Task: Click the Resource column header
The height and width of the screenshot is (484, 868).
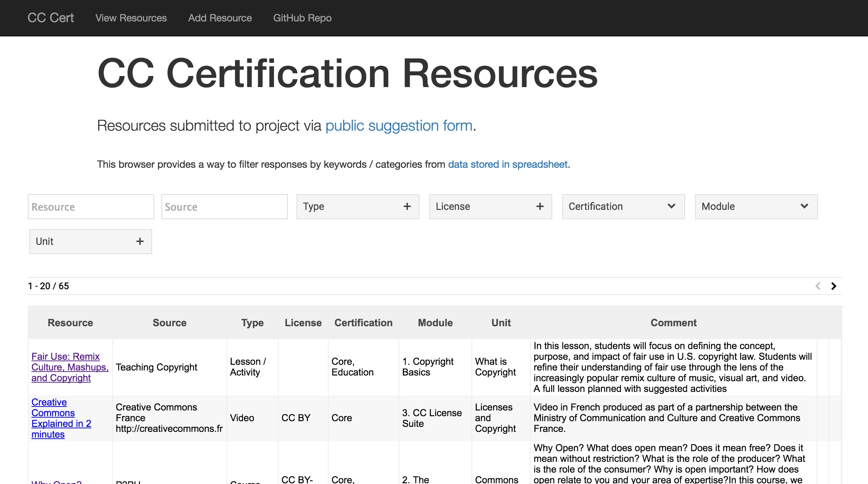Action: (x=70, y=323)
